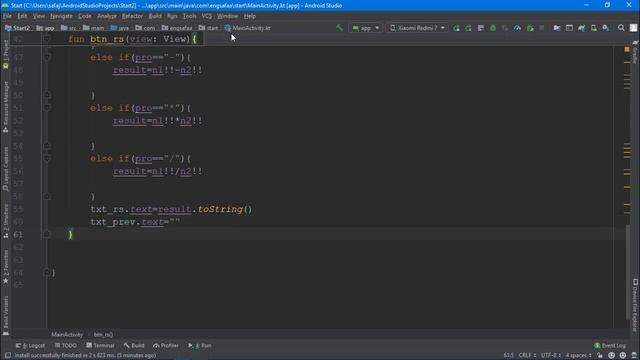Screen dimensions: 640x360
Task: Click the editor vertical scrollbar thumb
Action: click(628, 273)
